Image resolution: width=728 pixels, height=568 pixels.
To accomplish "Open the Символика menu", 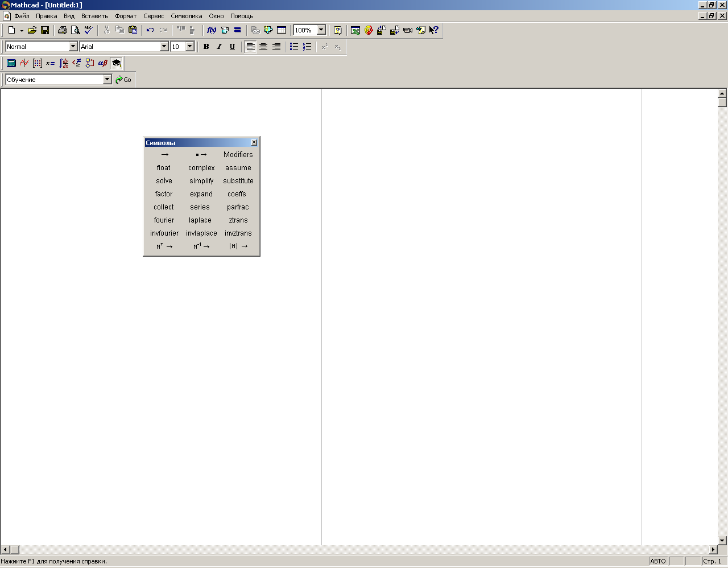I will 186,16.
